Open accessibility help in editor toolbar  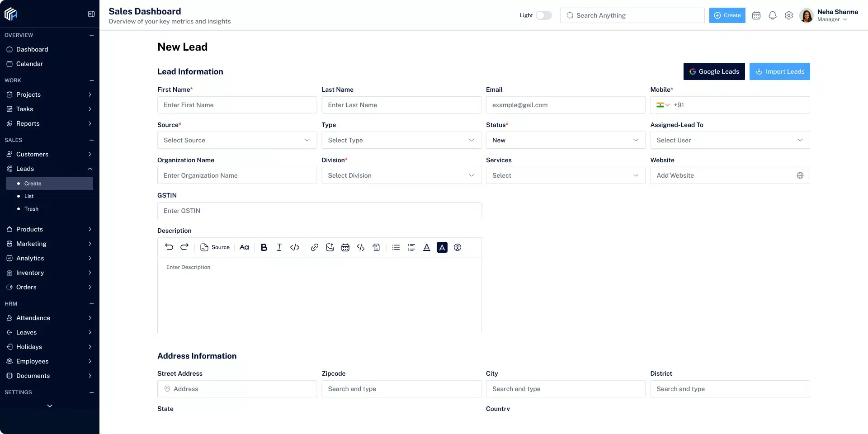(458, 247)
